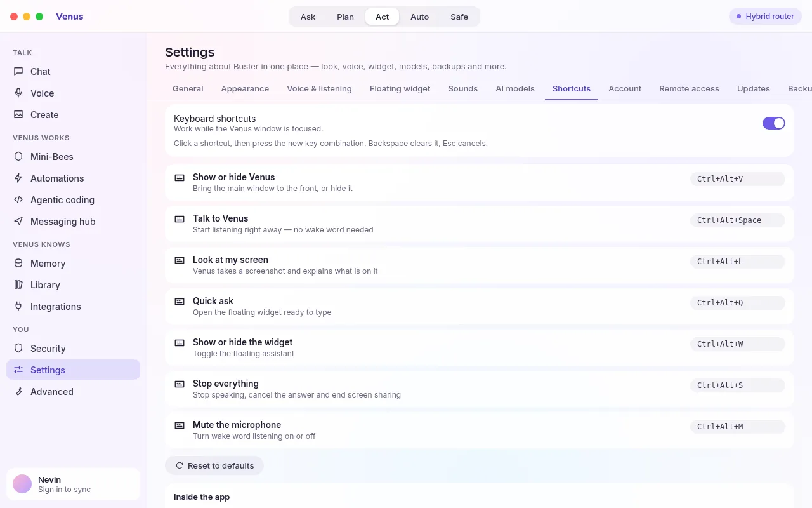Go to the Floating widget tab

click(x=400, y=89)
